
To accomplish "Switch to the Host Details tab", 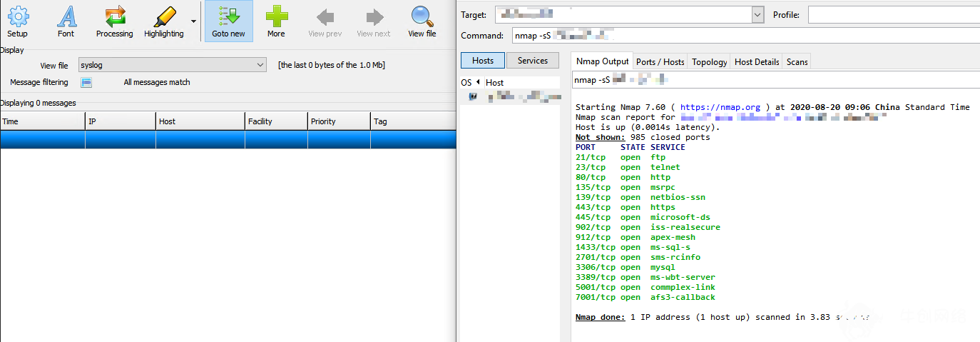I will (757, 62).
